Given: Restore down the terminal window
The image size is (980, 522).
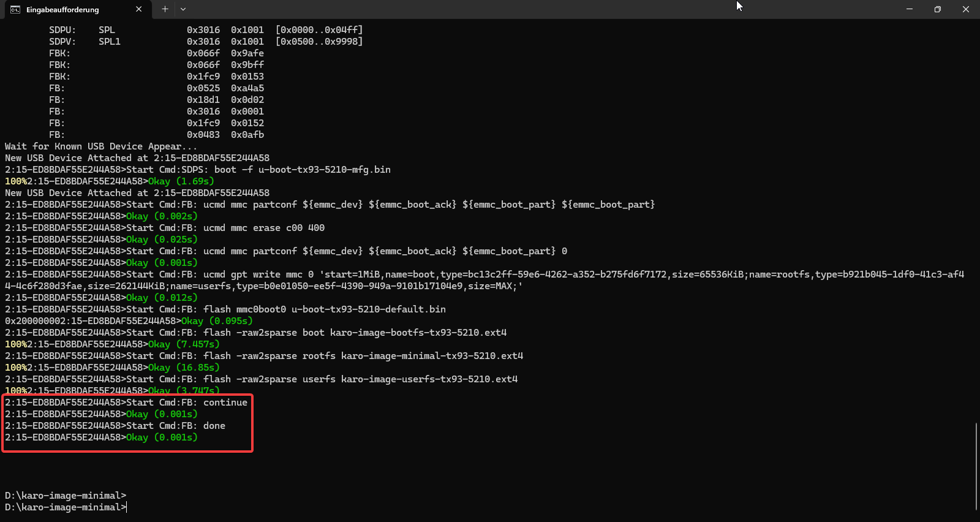Looking at the screenshot, I should click(937, 9).
